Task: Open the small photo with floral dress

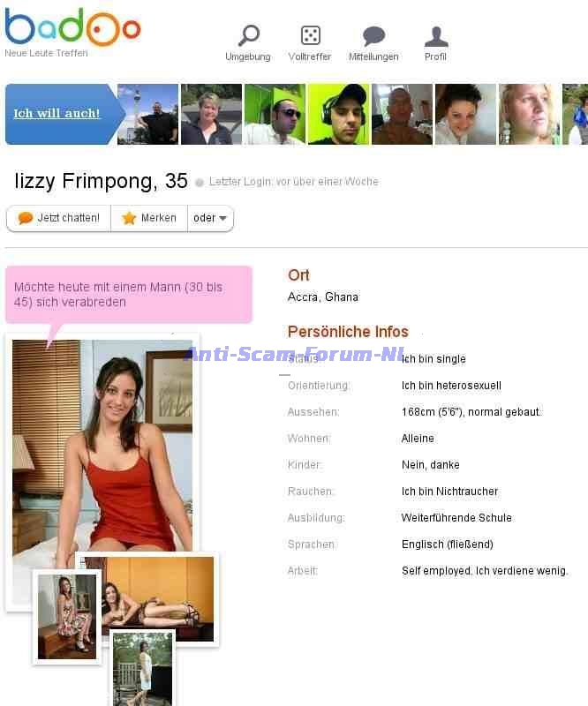Action: tap(67, 616)
